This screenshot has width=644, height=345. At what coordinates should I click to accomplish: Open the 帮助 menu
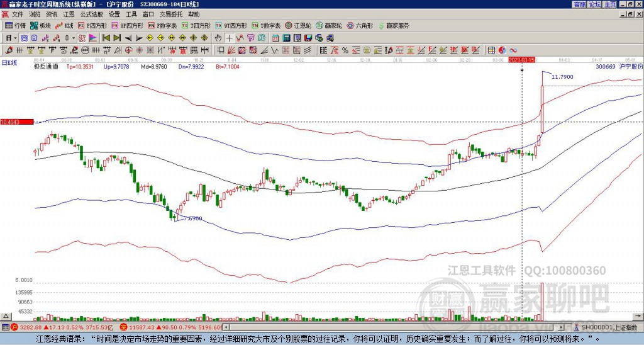194,14
